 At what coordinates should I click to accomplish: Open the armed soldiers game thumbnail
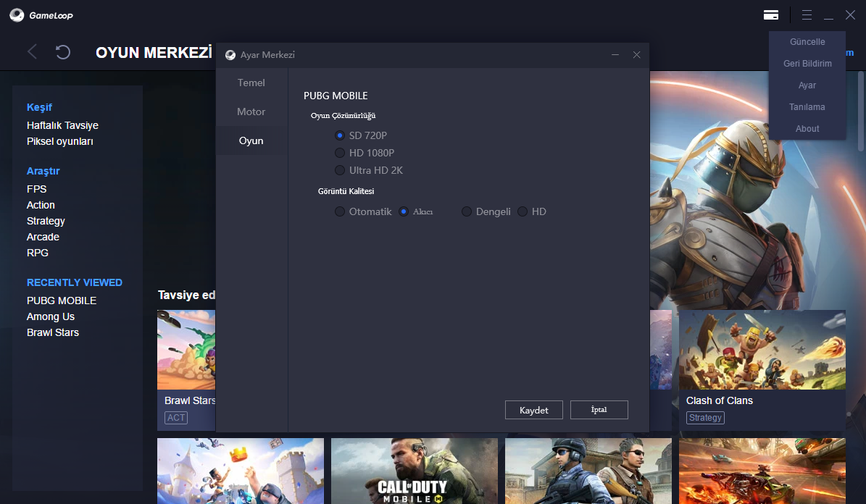(588, 471)
